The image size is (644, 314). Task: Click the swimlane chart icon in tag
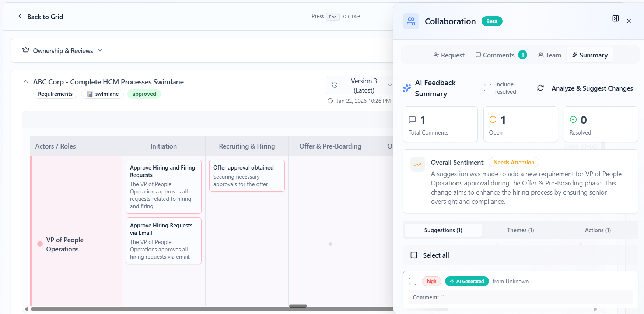pos(90,94)
